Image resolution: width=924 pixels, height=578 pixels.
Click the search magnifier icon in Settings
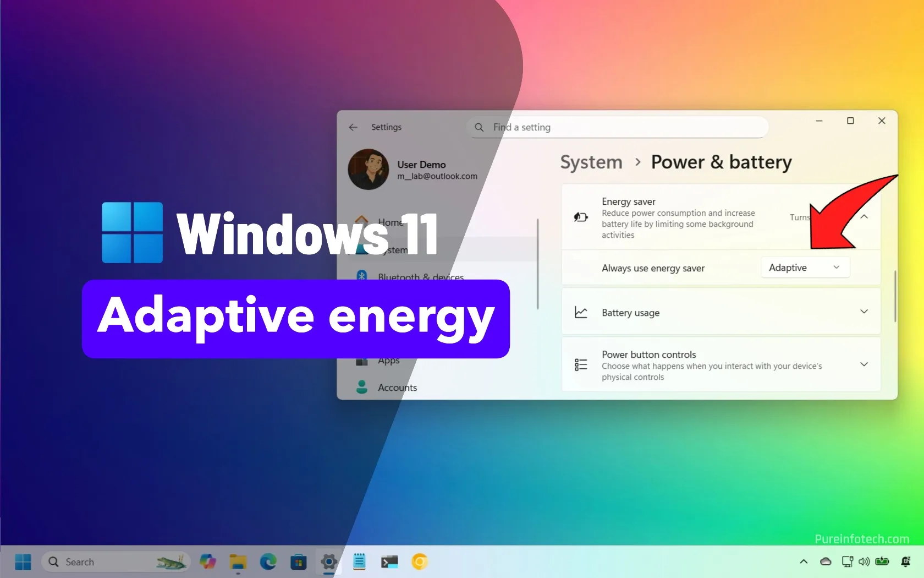[479, 127]
